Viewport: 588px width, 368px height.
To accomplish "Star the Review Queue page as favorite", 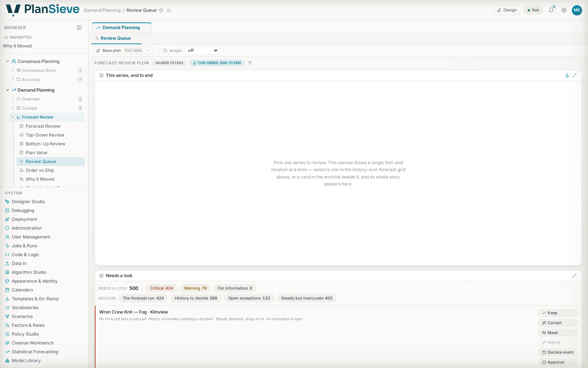I will point(161,10).
